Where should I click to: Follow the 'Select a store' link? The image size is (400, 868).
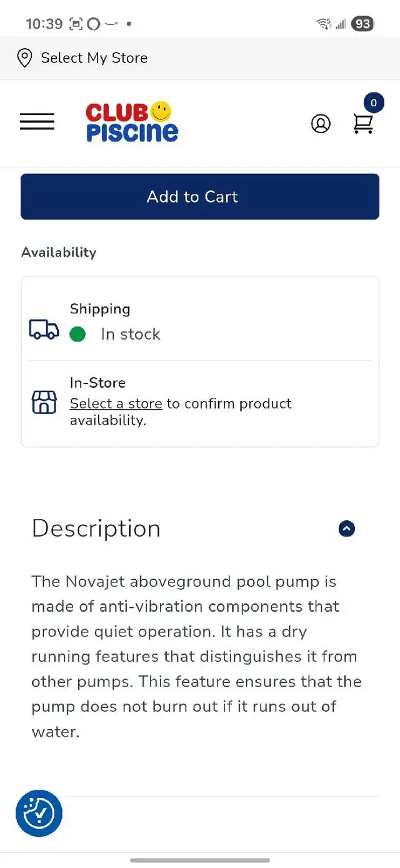[116, 404]
